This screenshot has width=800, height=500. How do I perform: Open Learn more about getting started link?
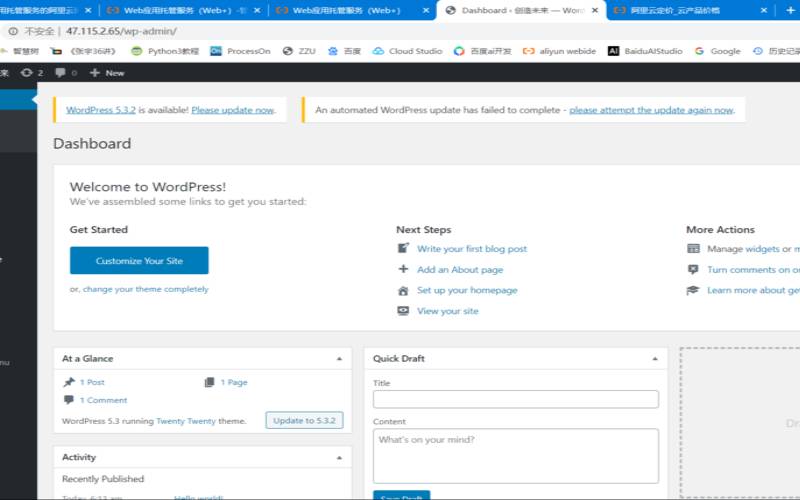coord(754,290)
